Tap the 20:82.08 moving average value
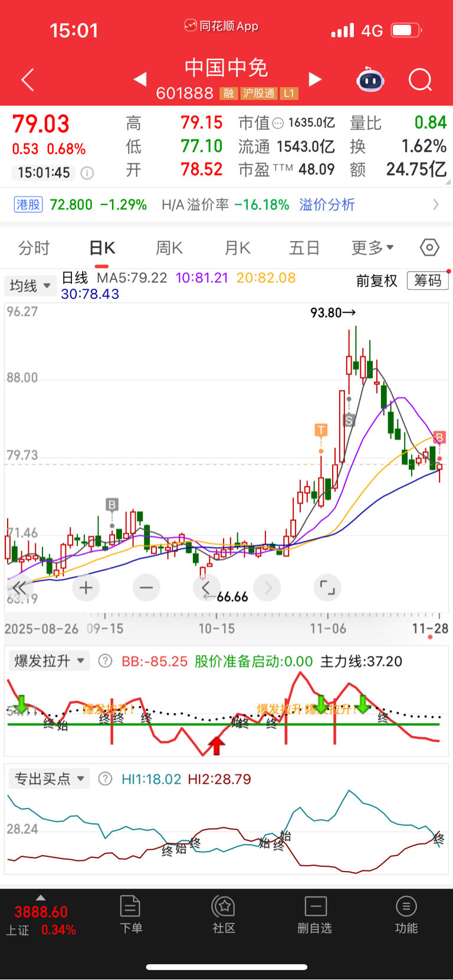 coord(266,278)
